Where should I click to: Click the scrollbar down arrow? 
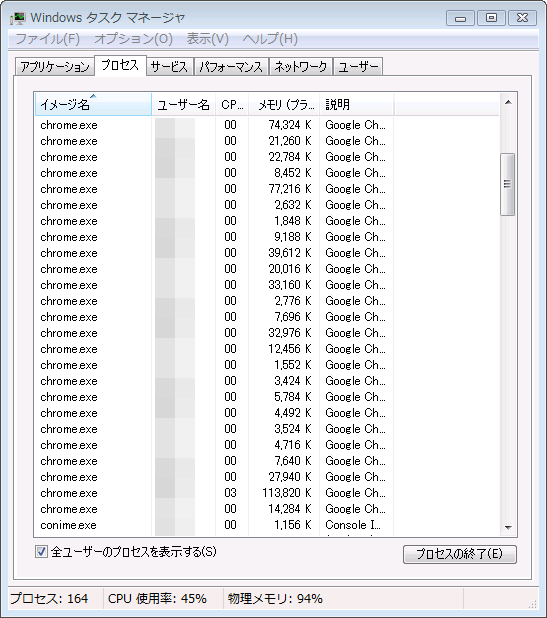tap(508, 527)
